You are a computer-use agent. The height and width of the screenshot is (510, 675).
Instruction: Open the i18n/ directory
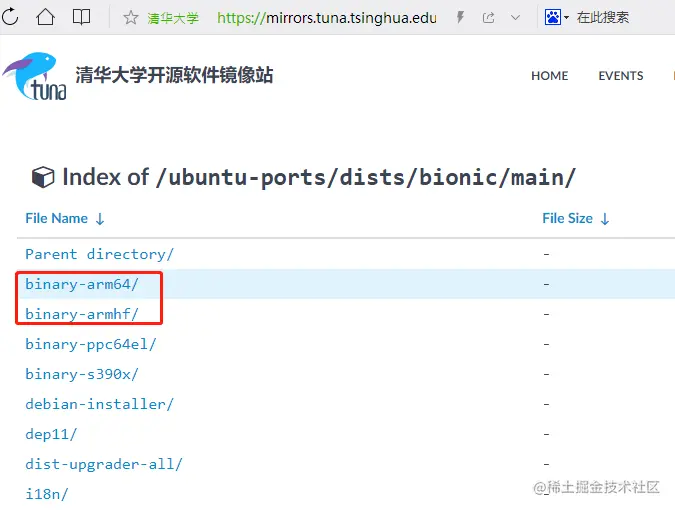[x=46, y=494]
